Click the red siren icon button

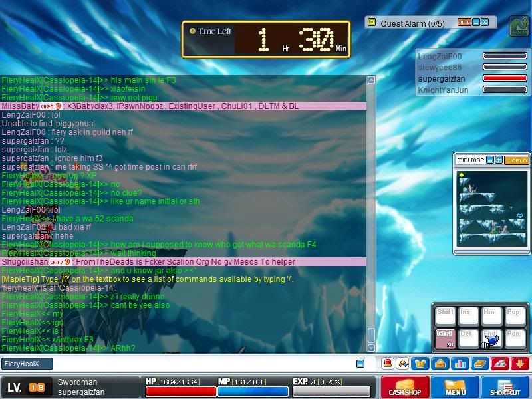(x=387, y=364)
